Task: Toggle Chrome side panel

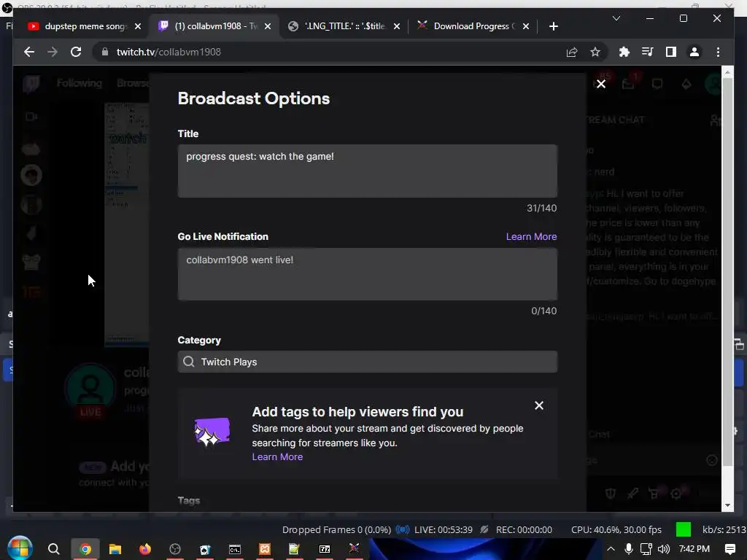Action: pos(671,52)
